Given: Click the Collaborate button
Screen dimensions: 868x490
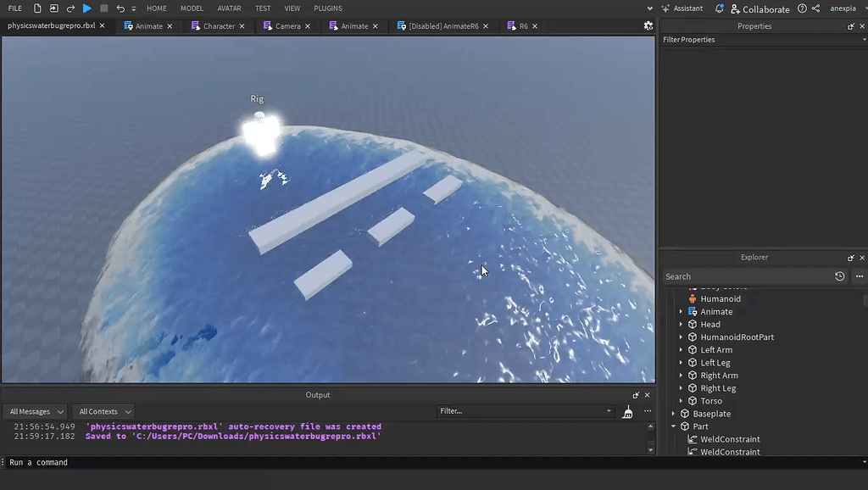Looking at the screenshot, I should click(759, 9).
